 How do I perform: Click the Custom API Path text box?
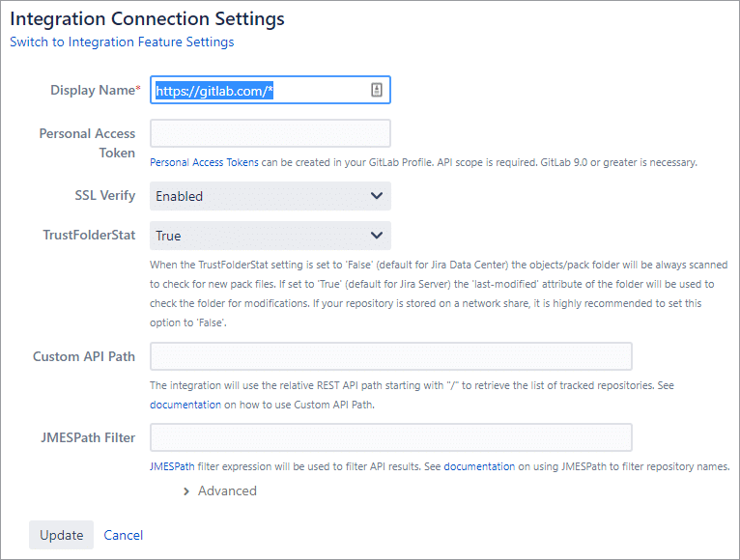(391, 356)
